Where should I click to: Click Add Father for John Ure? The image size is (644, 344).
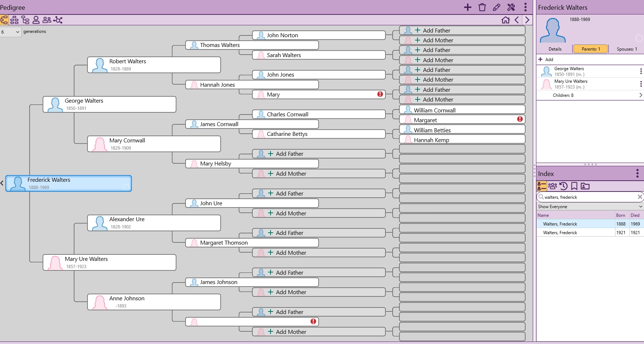tap(319, 194)
